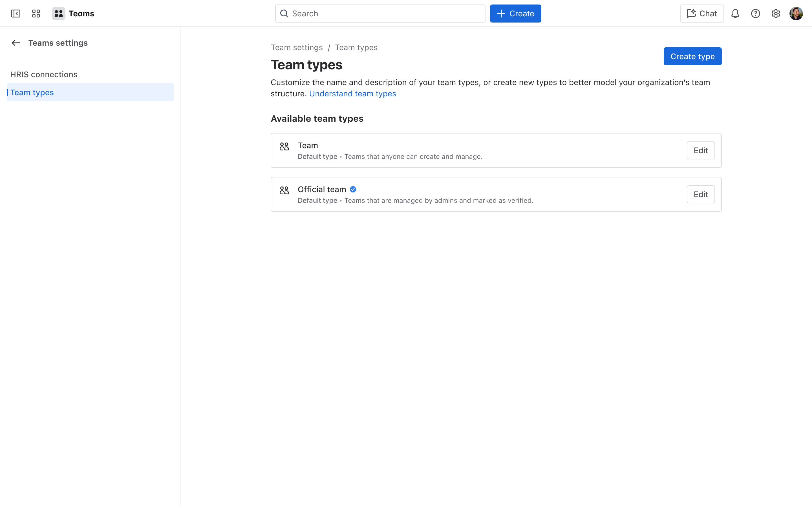Click the back arrow beside Teams settings
The image size is (812, 507).
(x=16, y=43)
